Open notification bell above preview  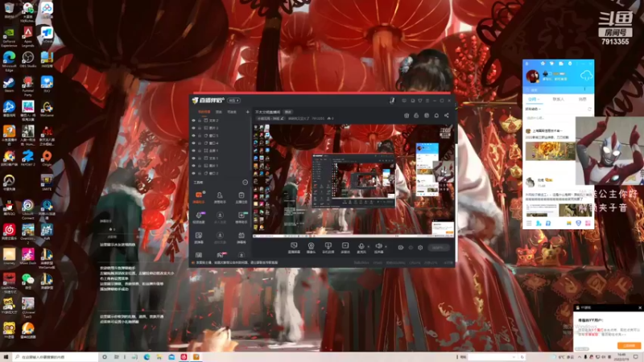pos(436,115)
